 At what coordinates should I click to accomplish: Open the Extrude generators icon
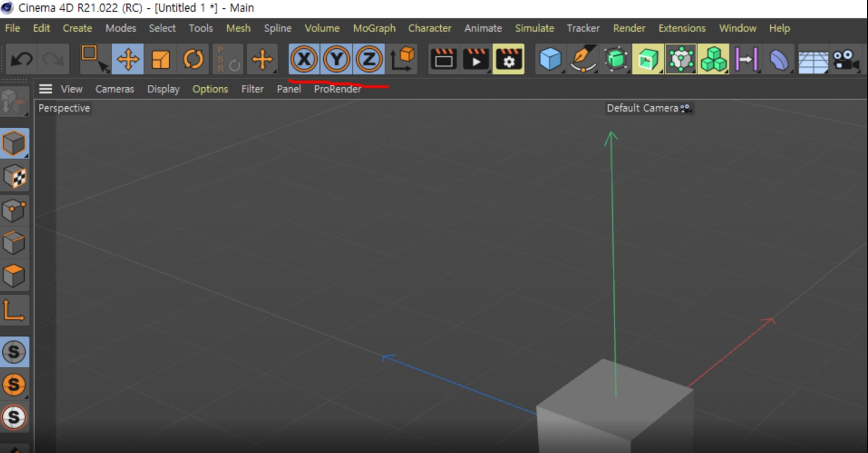click(x=648, y=59)
